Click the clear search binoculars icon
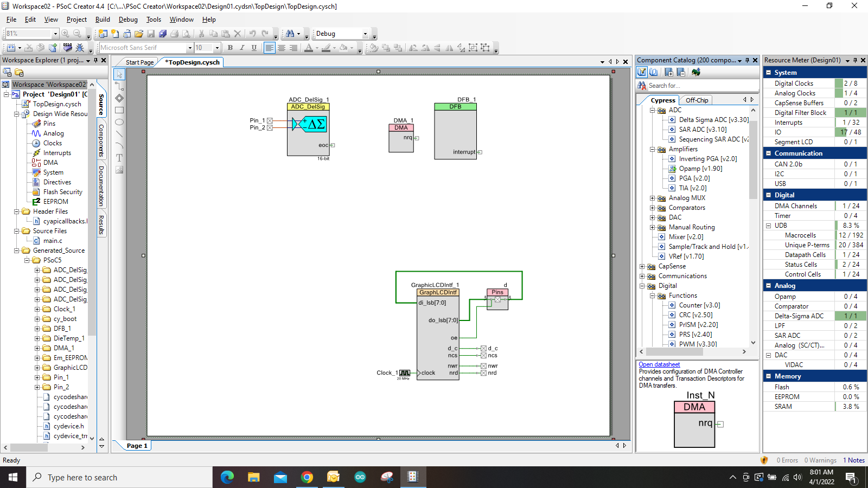This screenshot has height=488, width=868. pyautogui.click(x=642, y=86)
